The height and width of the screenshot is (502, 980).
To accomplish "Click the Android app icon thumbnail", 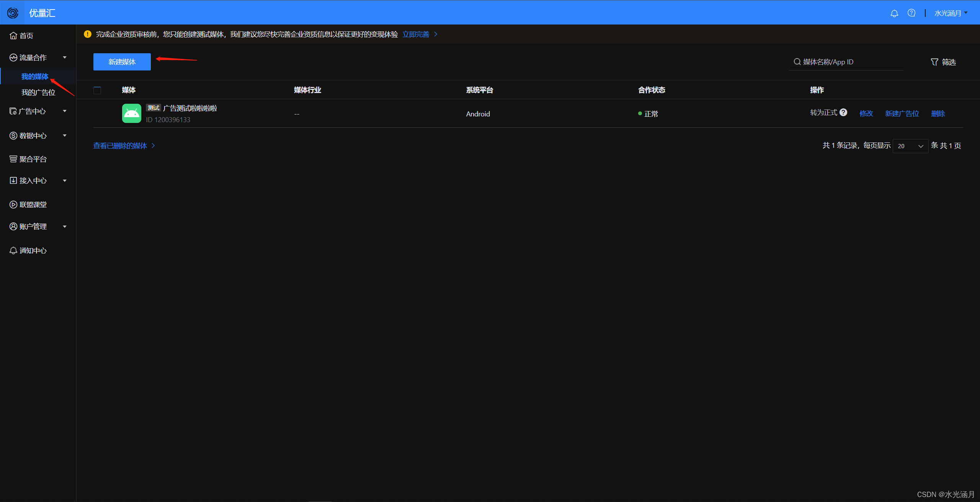I will (132, 113).
